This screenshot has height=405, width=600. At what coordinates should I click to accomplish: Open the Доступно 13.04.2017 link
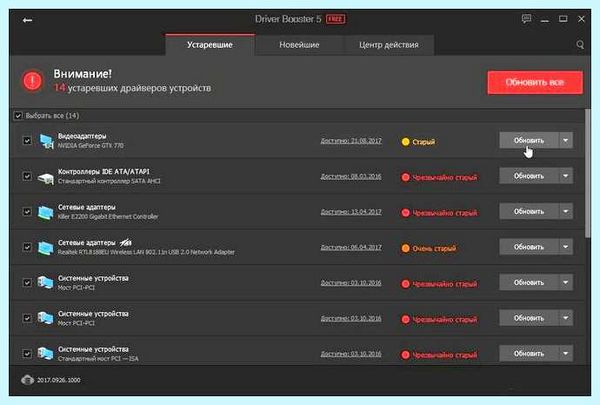351,212
